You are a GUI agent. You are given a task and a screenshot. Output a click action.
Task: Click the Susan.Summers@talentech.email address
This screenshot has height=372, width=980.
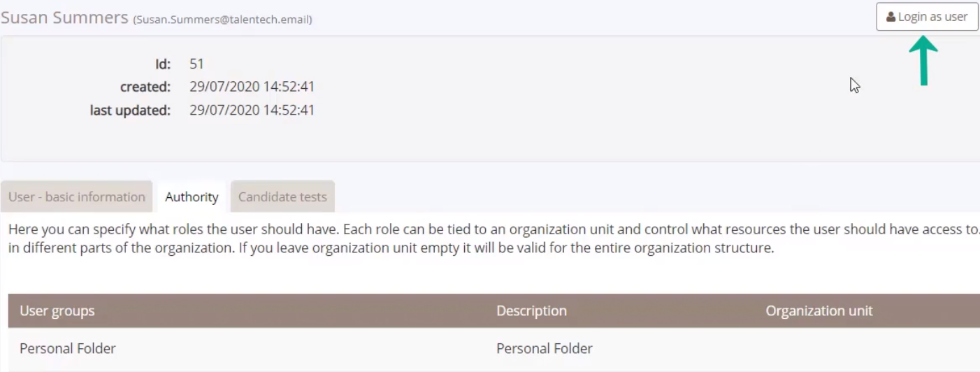pyautogui.click(x=222, y=20)
